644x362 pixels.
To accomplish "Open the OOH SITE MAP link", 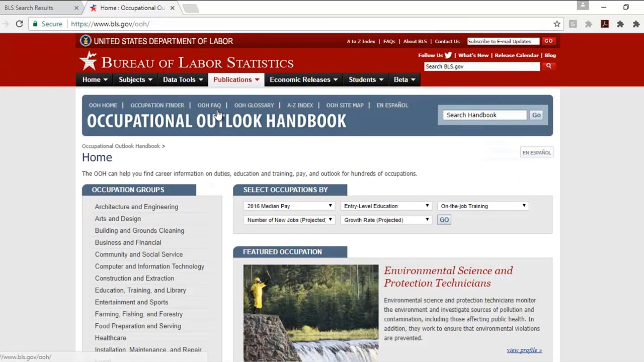I will (x=345, y=105).
